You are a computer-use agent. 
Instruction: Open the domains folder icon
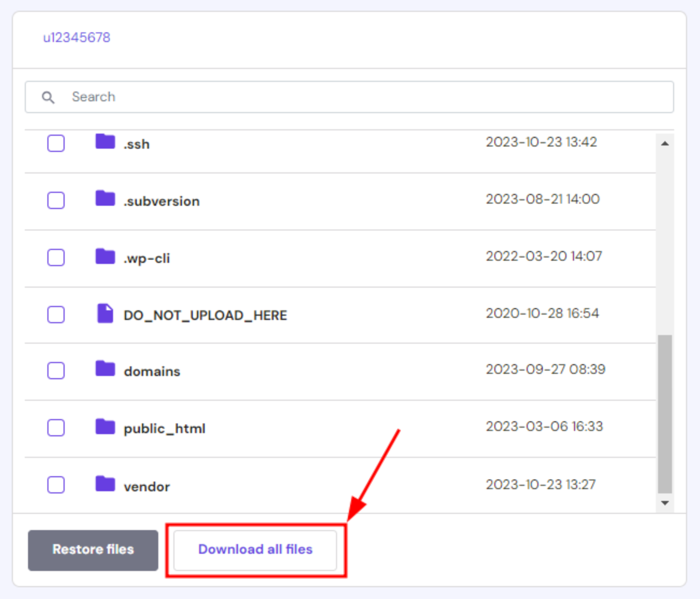104,370
